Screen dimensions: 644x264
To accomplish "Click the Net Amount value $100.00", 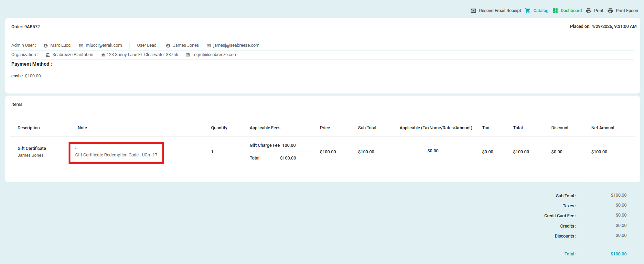I will coord(599,152).
